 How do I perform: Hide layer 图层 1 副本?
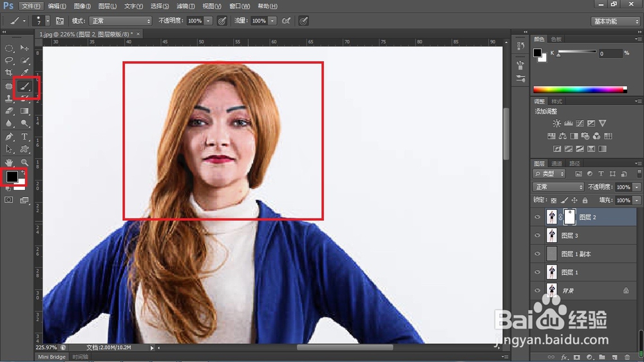coord(537,254)
